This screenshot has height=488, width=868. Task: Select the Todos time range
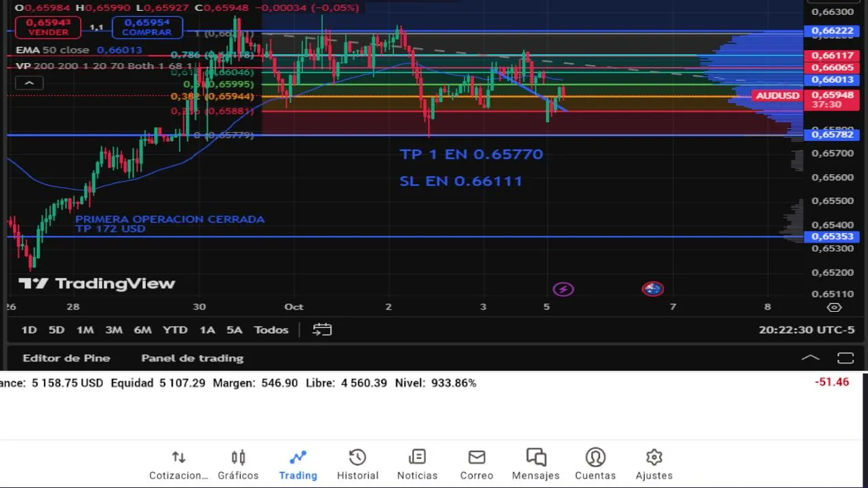(271, 330)
